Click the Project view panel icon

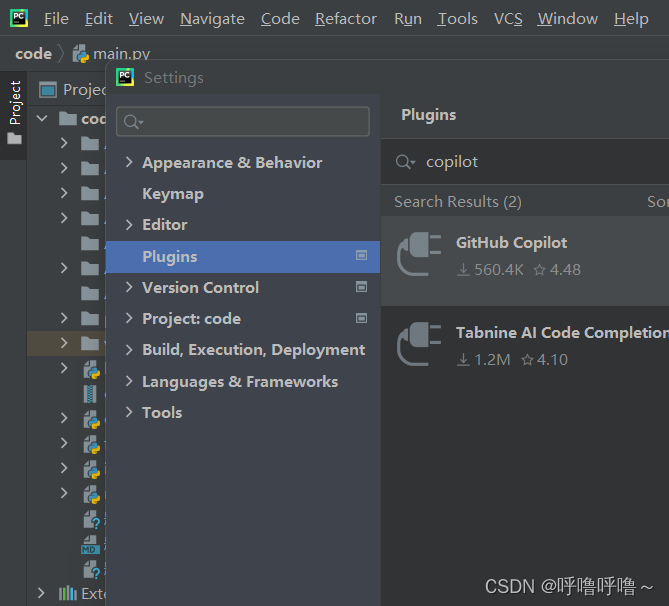[x=48, y=90]
